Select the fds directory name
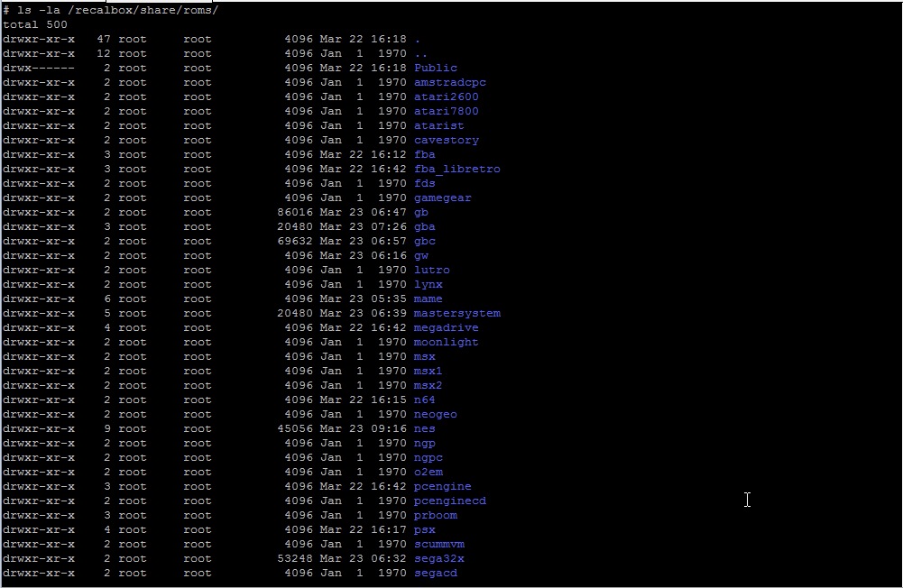Screen dimensions: 903x588 pos(424,183)
